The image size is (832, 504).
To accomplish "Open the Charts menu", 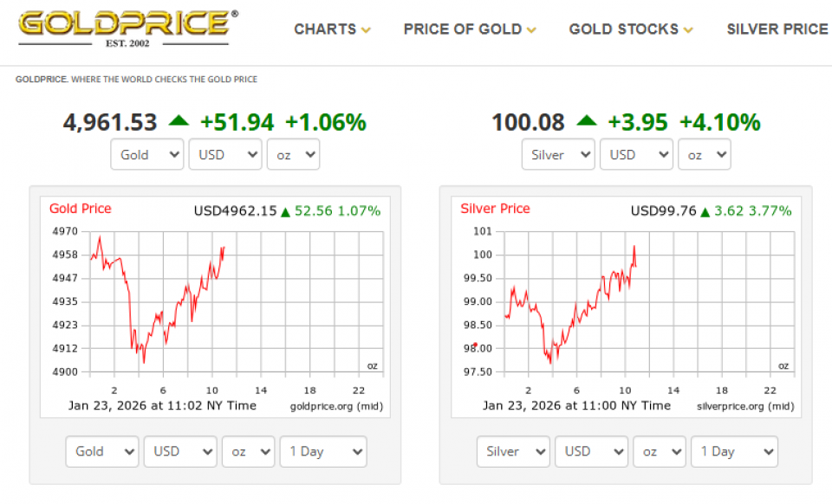I will pos(325,29).
